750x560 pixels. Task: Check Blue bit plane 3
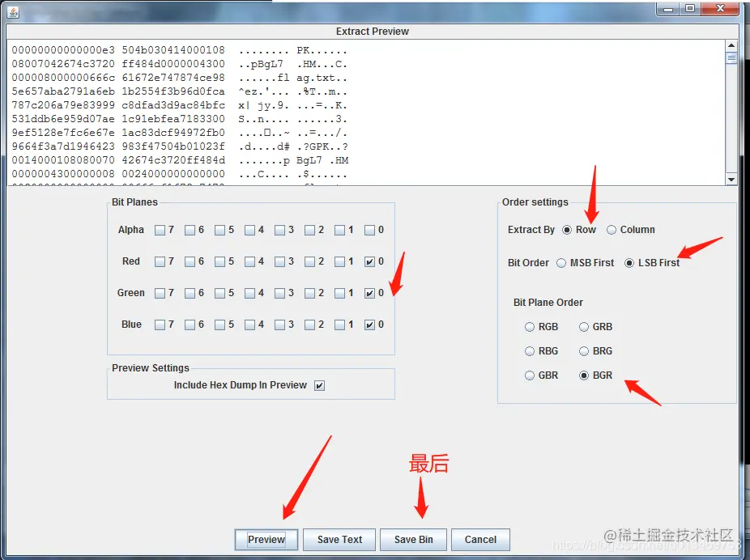[279, 325]
